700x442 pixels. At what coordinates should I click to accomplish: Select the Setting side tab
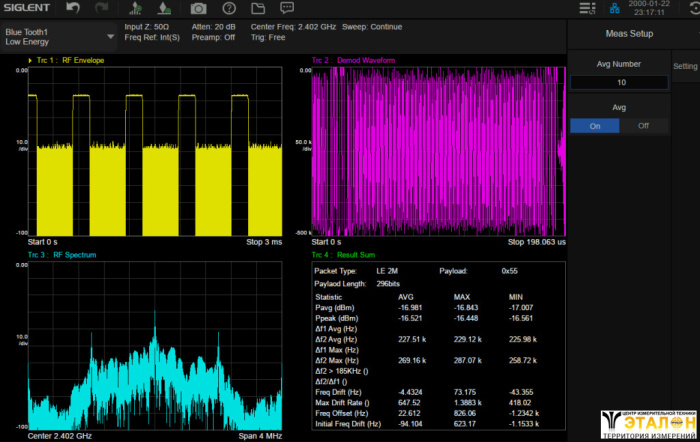[x=685, y=67]
